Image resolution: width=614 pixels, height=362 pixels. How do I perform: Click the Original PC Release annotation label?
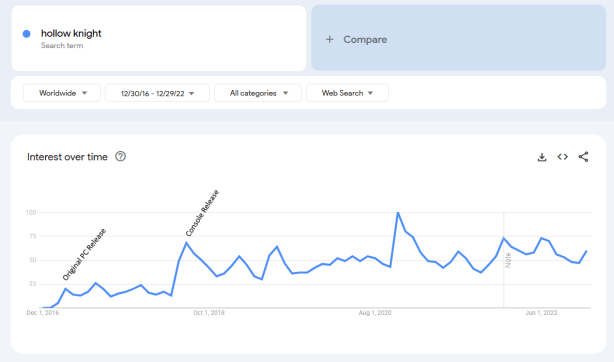click(84, 254)
